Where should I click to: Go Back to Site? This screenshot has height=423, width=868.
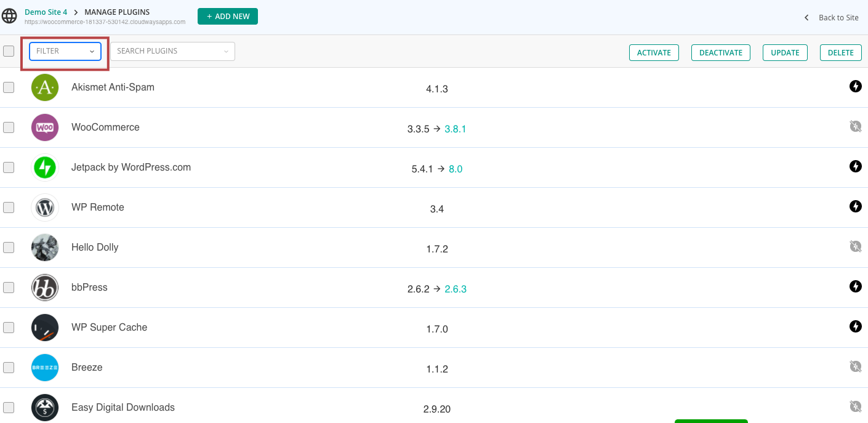tap(838, 18)
